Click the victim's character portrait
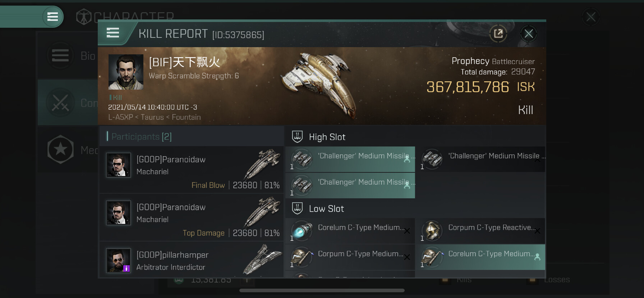This screenshot has height=298, width=644. 126,72
